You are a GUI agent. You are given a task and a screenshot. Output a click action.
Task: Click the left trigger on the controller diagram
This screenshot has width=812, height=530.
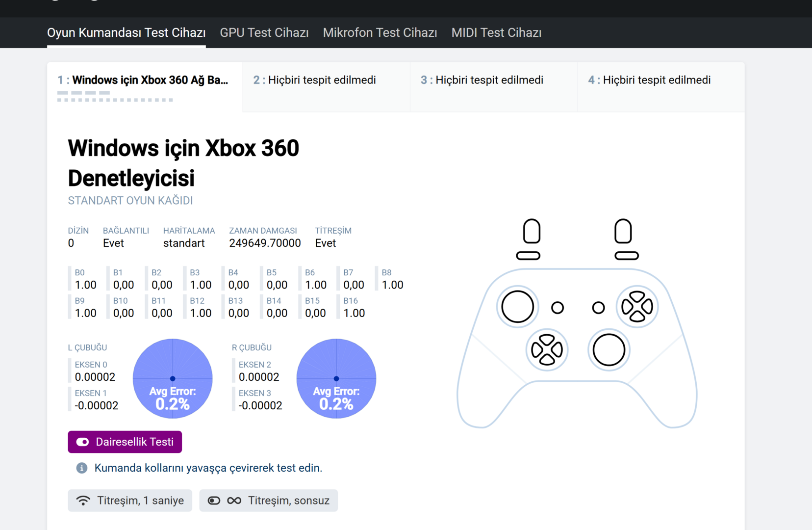[532, 231]
